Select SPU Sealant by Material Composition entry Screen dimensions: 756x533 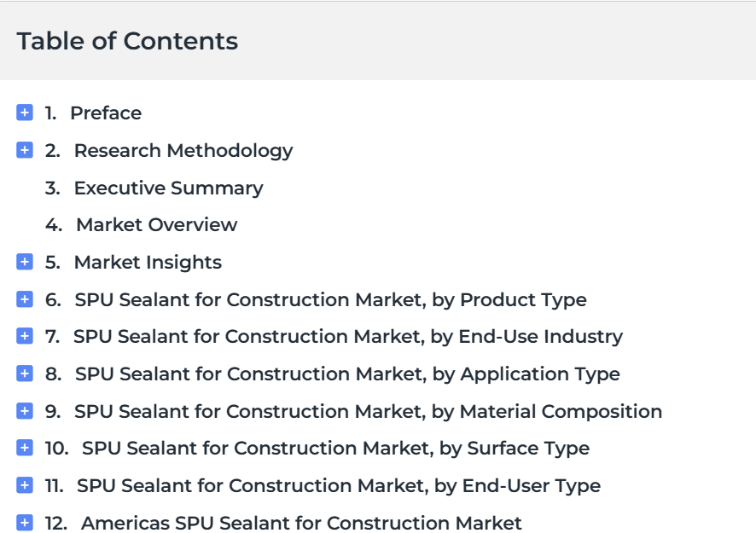point(368,412)
